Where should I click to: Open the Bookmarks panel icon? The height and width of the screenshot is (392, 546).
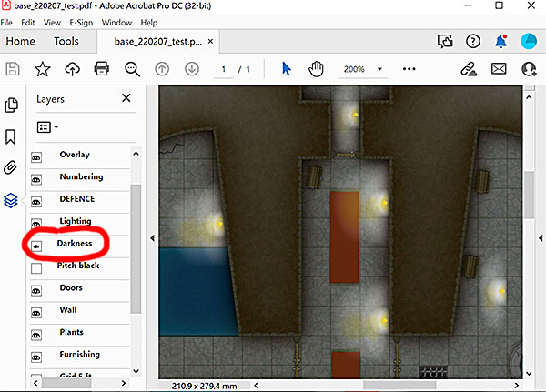click(12, 136)
